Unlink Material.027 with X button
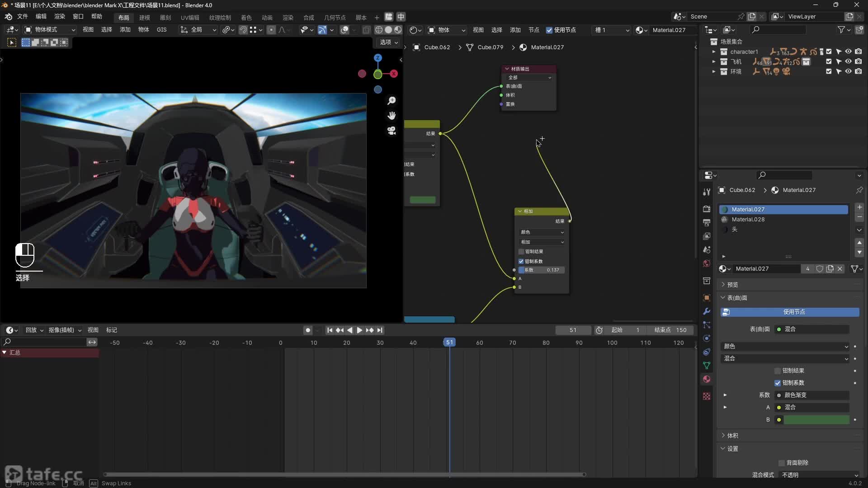The width and height of the screenshot is (868, 488). [840, 269]
